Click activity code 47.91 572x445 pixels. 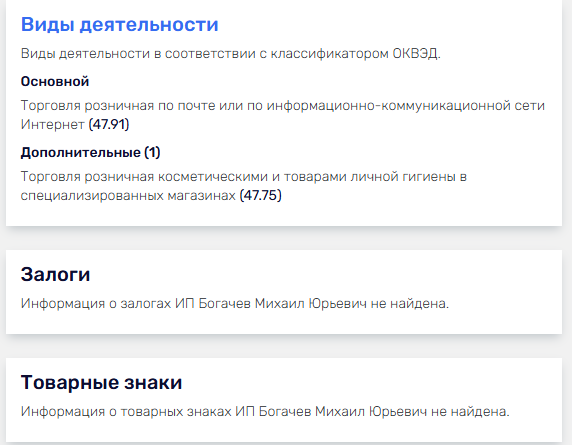point(109,124)
